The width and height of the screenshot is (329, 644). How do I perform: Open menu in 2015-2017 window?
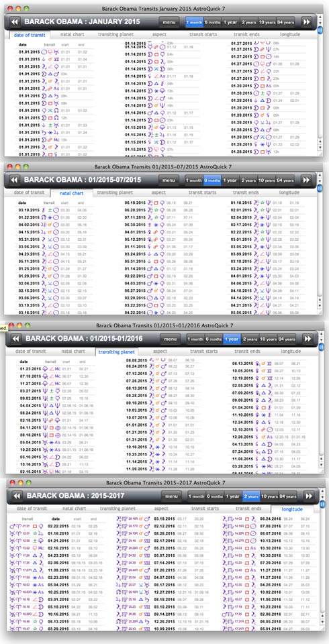tap(171, 496)
